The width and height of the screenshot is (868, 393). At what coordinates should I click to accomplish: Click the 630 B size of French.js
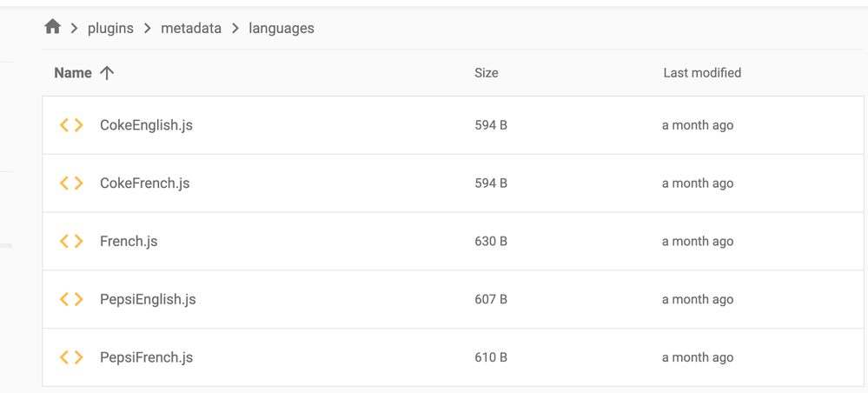coord(491,242)
